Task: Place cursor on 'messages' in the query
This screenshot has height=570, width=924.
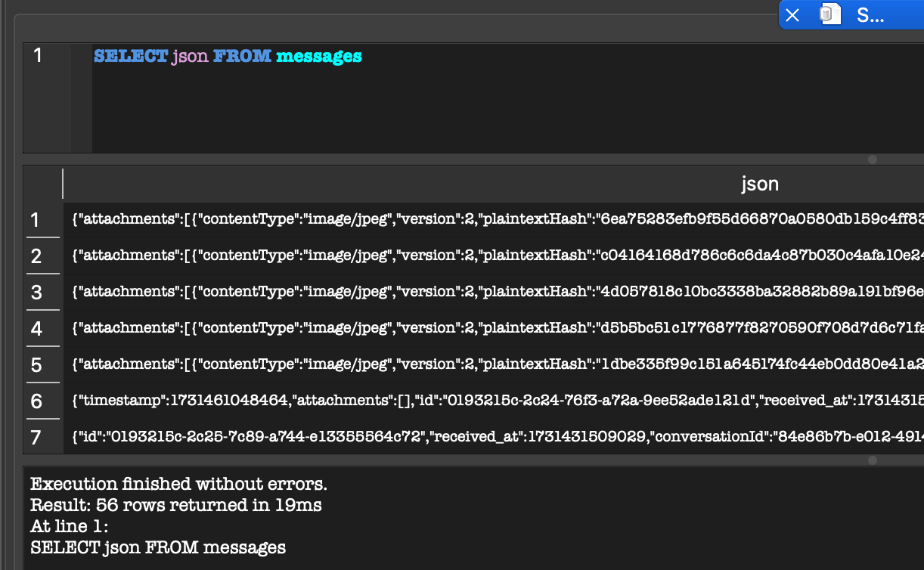Action: [318, 57]
